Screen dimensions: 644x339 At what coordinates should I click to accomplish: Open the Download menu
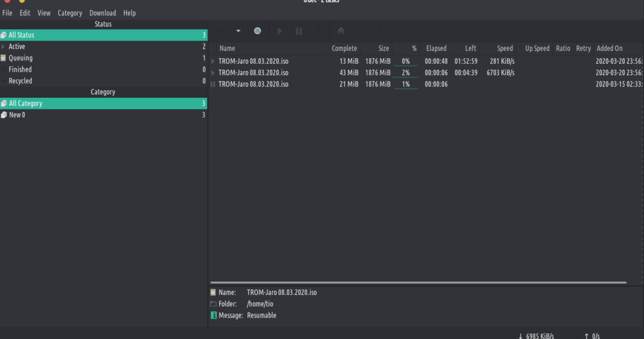coord(103,13)
